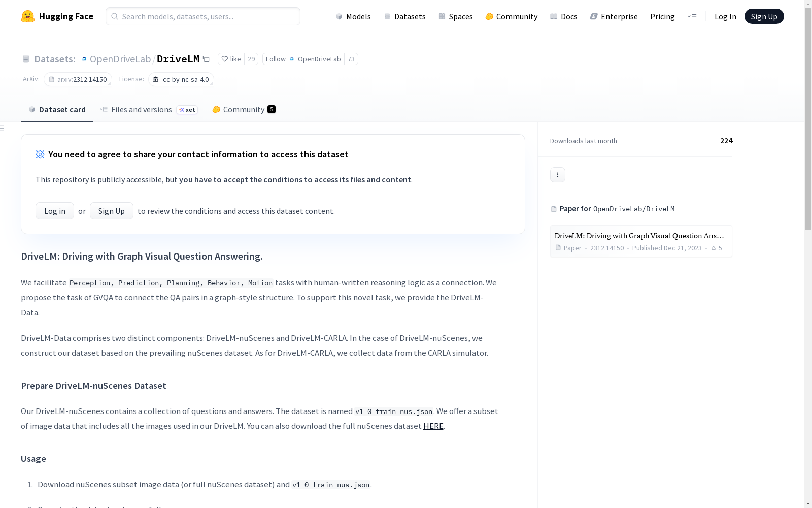812x508 pixels.
Task: Click Log In in the top bar
Action: (725, 16)
